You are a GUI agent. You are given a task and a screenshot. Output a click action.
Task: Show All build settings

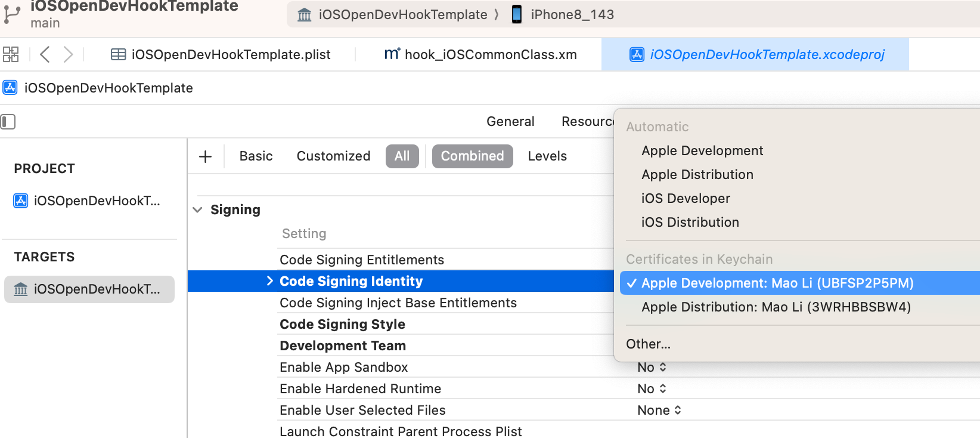coord(402,156)
